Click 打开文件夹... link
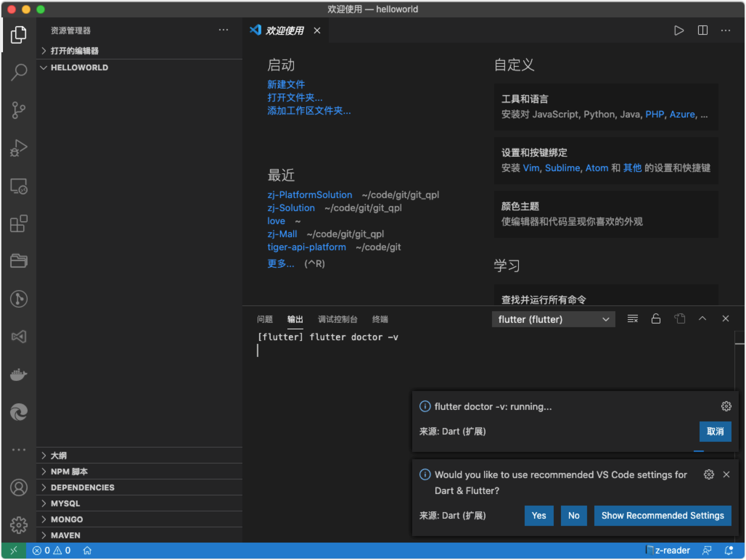Screen dimensions: 746x560 click(295, 98)
